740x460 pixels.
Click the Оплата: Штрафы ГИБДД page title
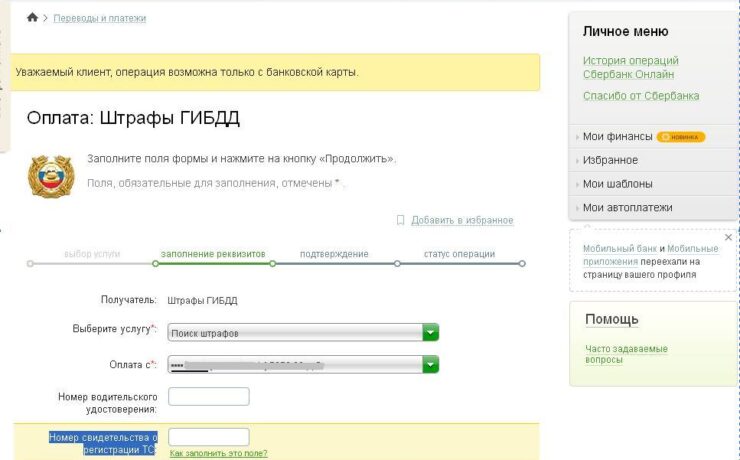[x=133, y=118]
